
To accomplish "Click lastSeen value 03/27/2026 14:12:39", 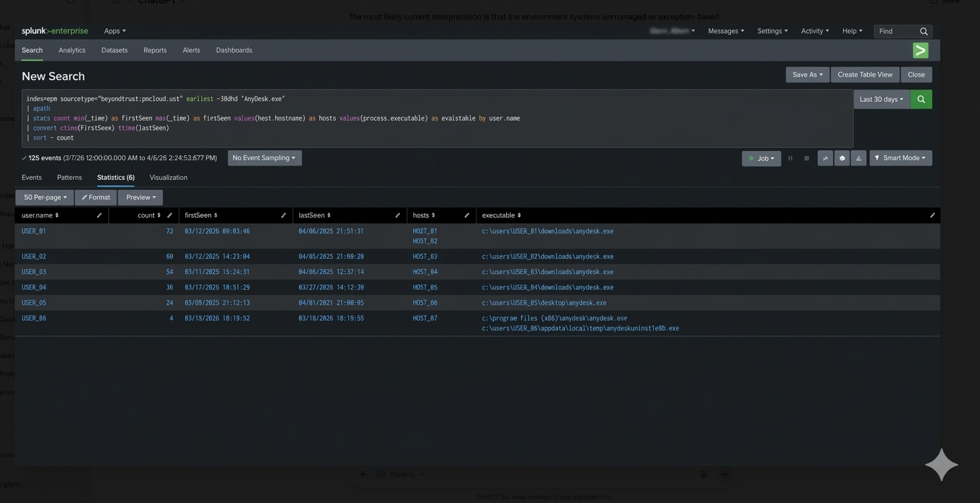I will [331, 288].
